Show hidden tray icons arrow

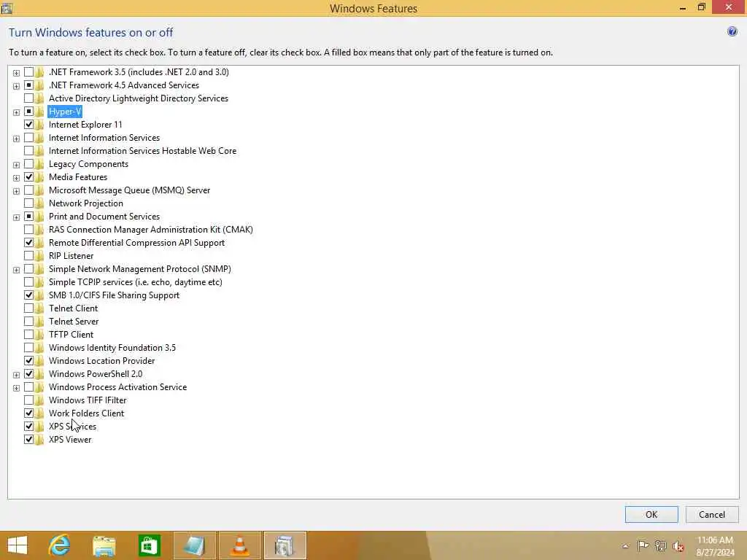point(625,545)
